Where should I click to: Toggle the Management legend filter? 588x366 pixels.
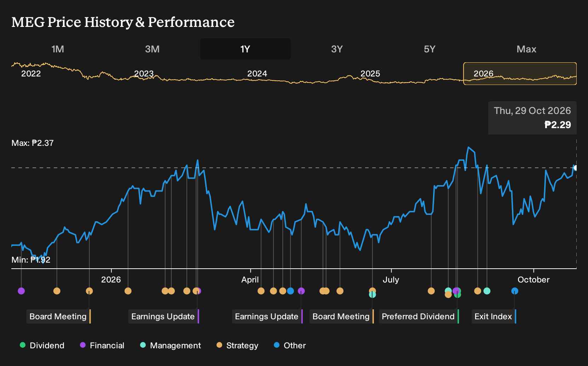(171, 345)
